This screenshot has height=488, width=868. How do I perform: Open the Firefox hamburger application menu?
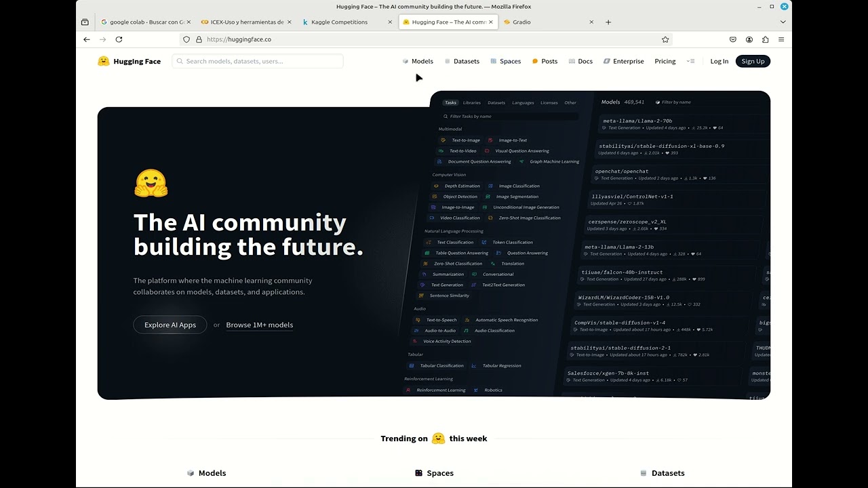point(781,39)
